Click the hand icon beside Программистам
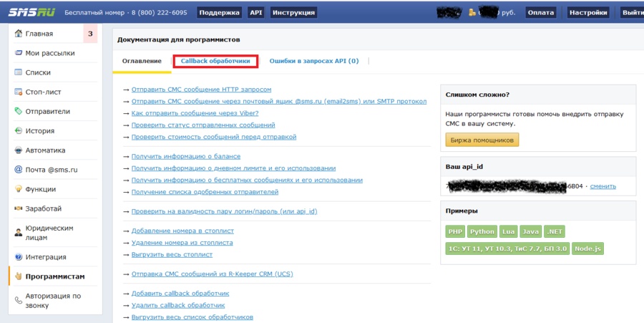 tap(18, 276)
